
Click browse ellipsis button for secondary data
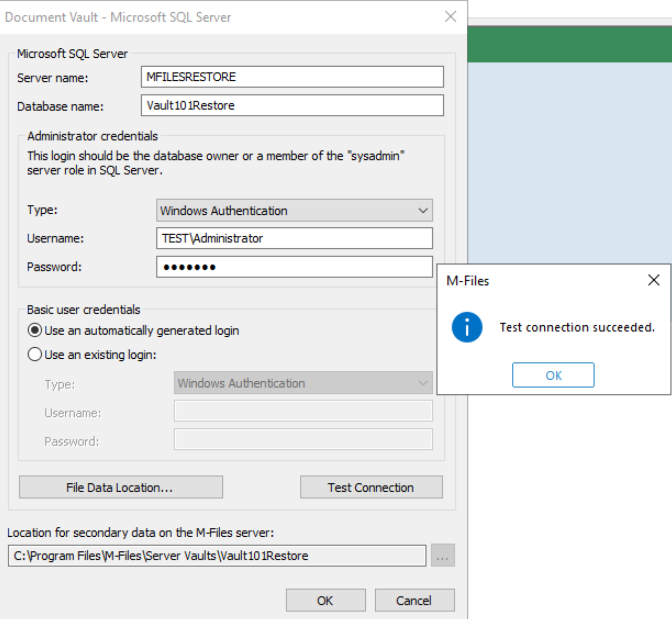click(x=442, y=556)
